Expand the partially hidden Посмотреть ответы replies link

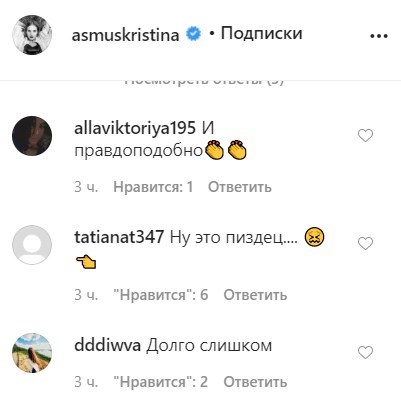204,83
